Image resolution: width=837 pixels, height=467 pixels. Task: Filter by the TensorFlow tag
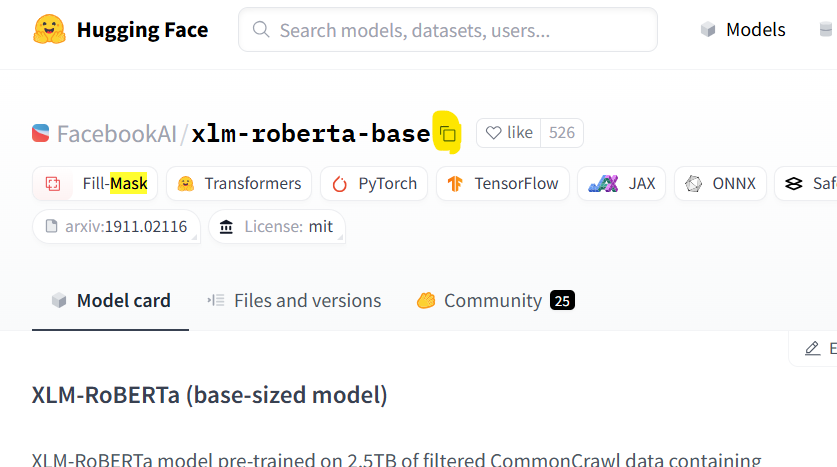pos(503,184)
